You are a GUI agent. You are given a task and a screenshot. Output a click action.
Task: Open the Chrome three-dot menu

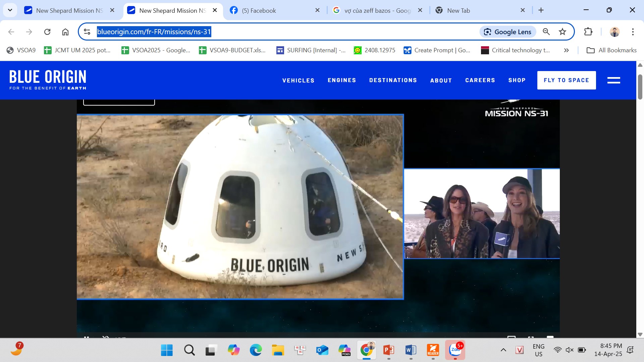point(633,32)
